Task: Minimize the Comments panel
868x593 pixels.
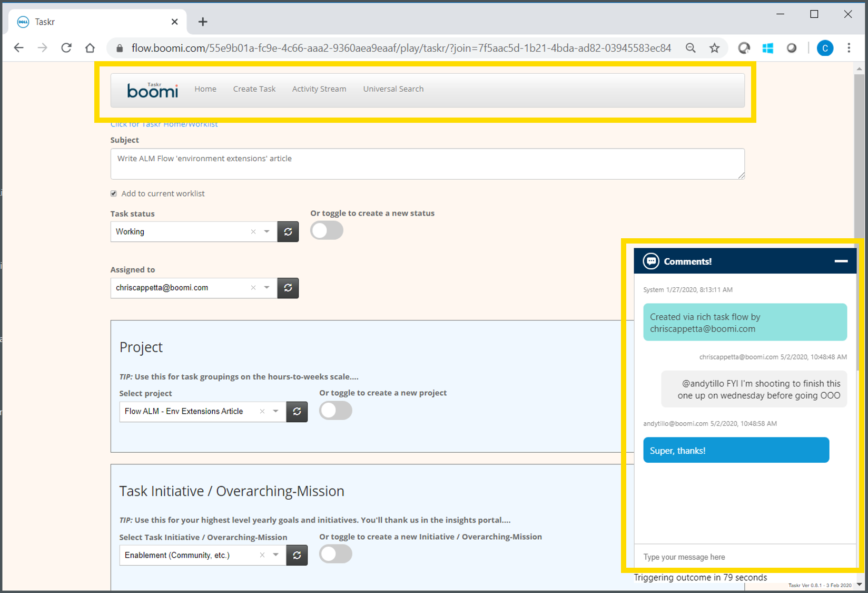Action: tap(841, 260)
